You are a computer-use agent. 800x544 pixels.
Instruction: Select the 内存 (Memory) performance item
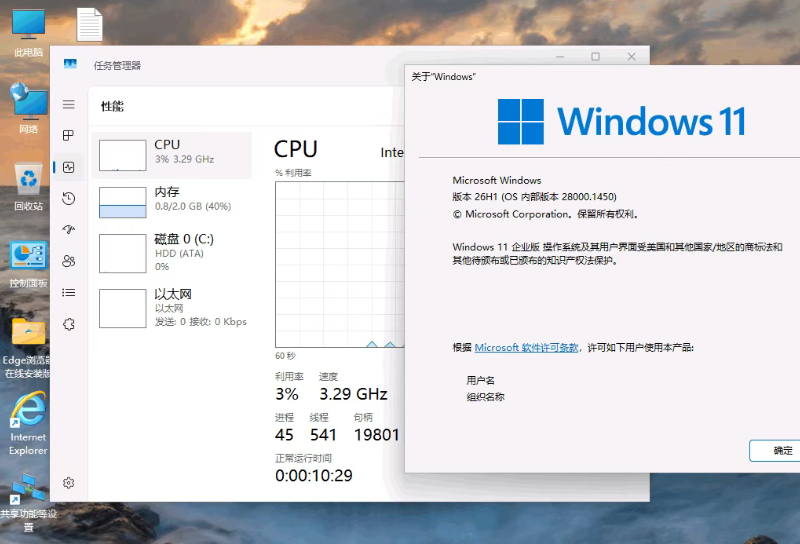pyautogui.click(x=171, y=201)
